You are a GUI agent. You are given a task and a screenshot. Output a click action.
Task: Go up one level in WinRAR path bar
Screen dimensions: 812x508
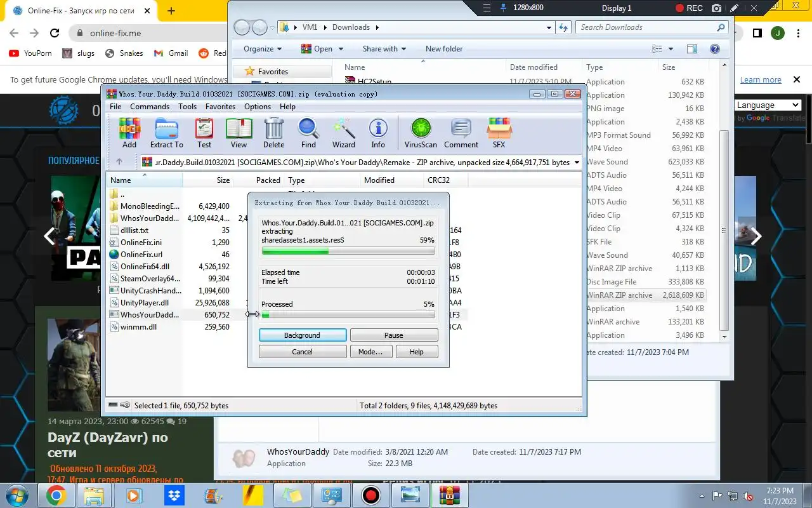(119, 162)
